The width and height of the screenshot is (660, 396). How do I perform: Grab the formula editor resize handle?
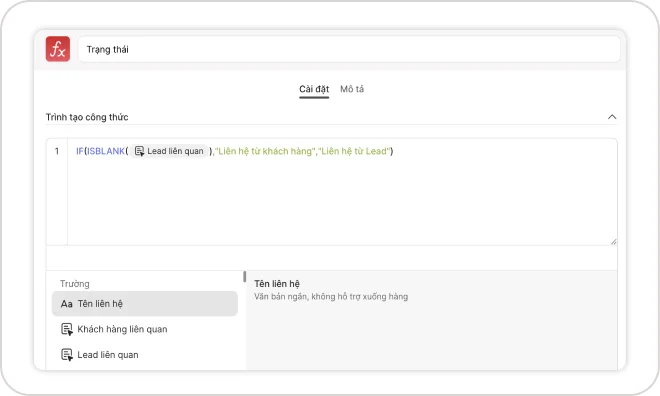(x=613, y=242)
